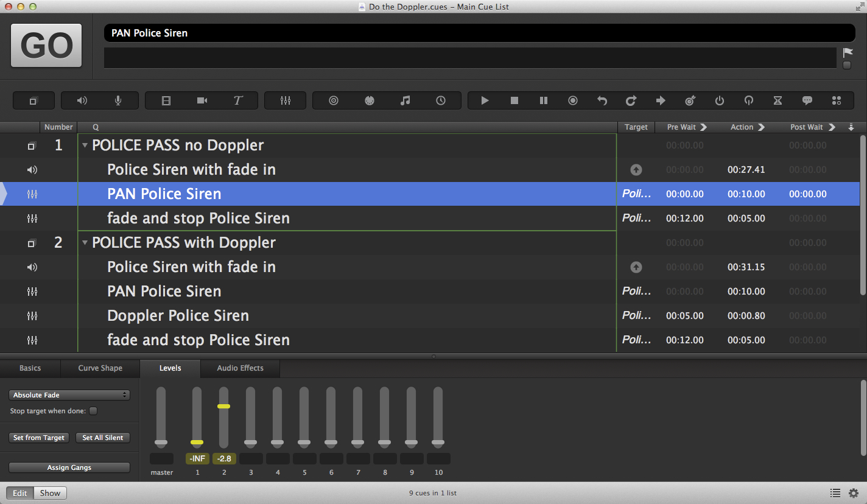Switch to the Curve Shape tab
867x504 pixels.
(100, 368)
